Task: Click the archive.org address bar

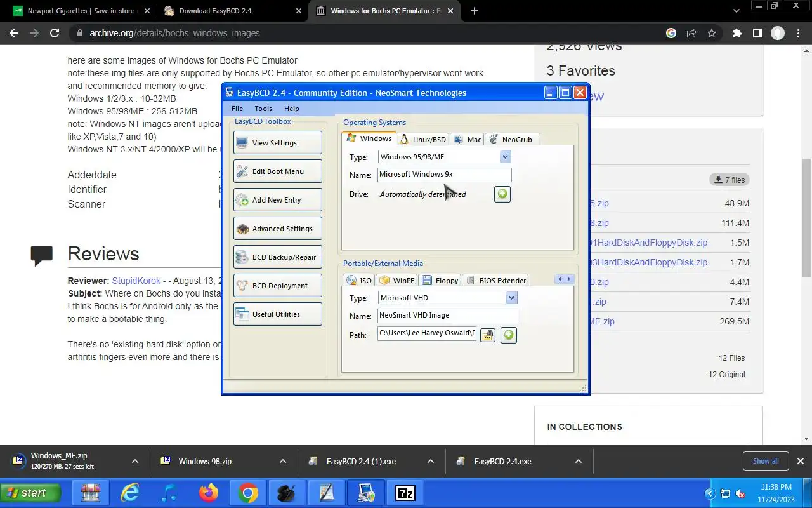Action: click(368, 33)
